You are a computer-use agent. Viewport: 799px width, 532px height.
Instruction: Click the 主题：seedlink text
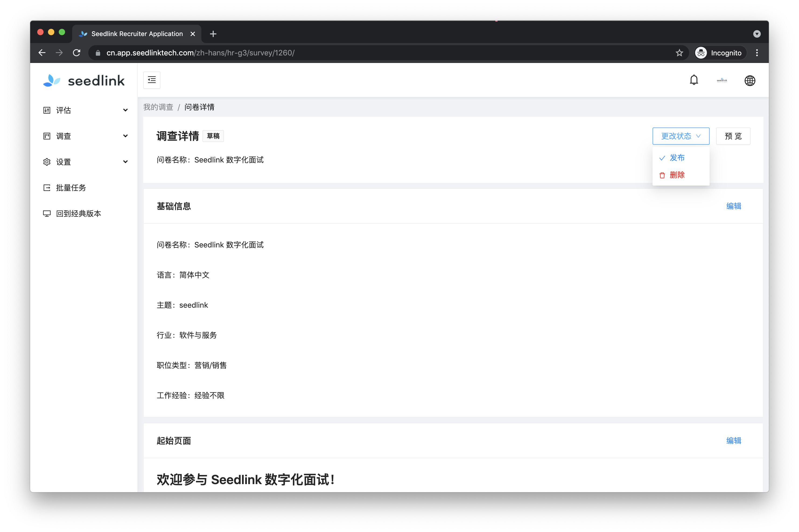[x=182, y=305]
